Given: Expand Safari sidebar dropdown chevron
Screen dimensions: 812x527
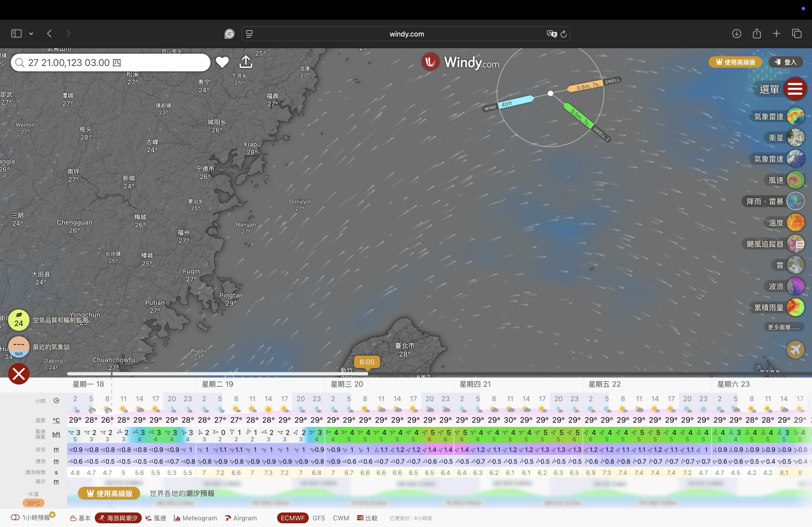Looking at the screenshot, I should [x=31, y=34].
